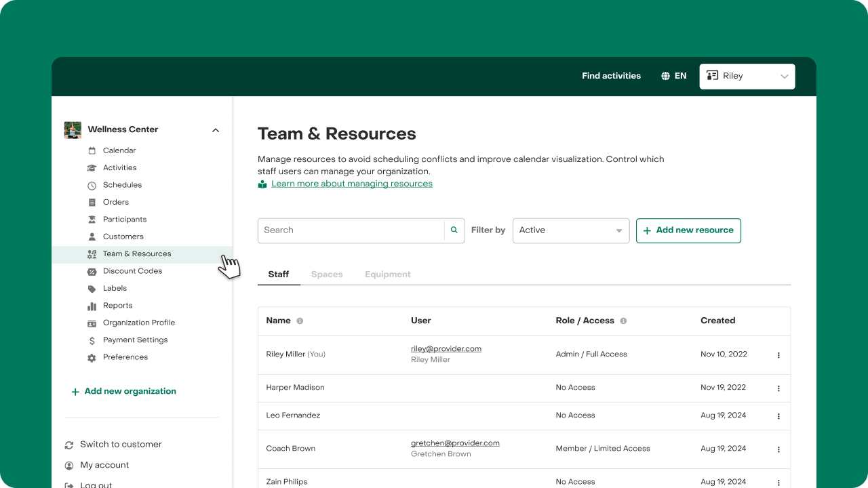
Task: Click the Activities graduation cap icon
Action: tap(92, 168)
